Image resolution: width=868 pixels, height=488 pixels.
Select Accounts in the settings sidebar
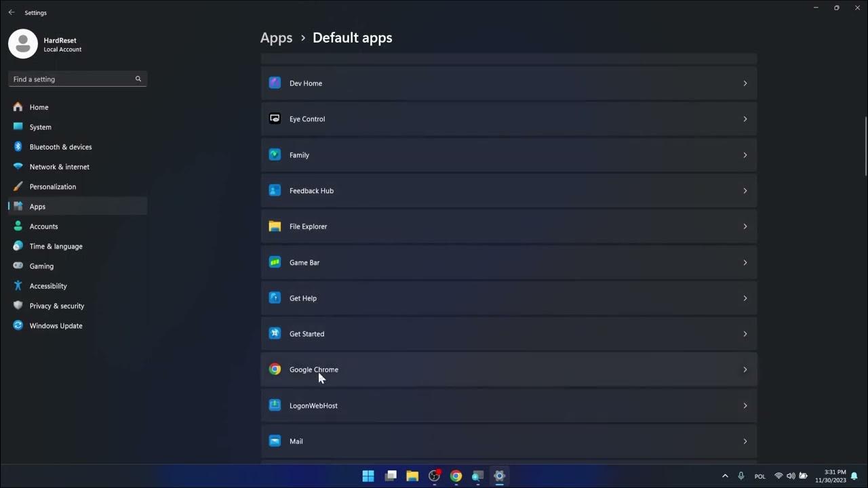point(43,226)
